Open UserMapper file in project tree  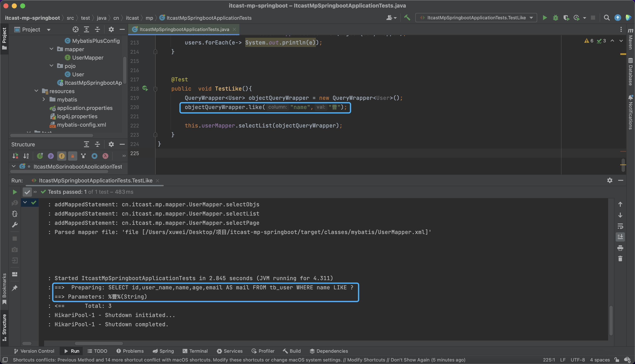[x=88, y=58]
